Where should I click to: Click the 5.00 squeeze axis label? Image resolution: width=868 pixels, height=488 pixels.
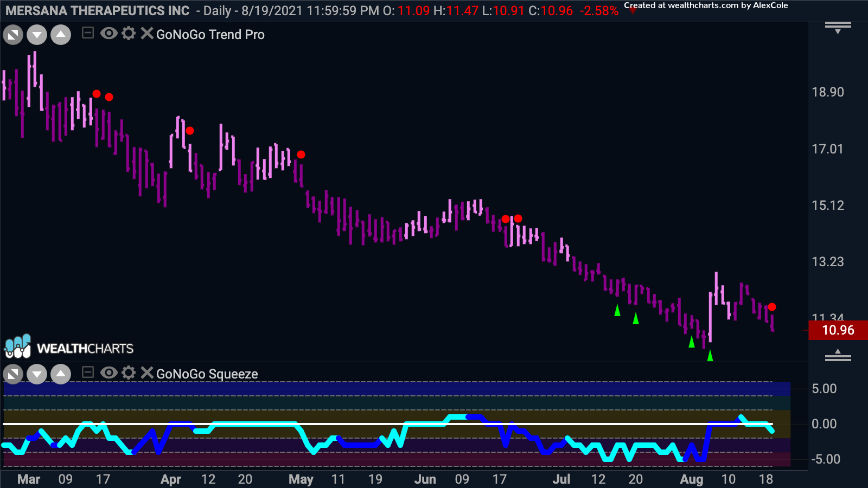click(824, 389)
